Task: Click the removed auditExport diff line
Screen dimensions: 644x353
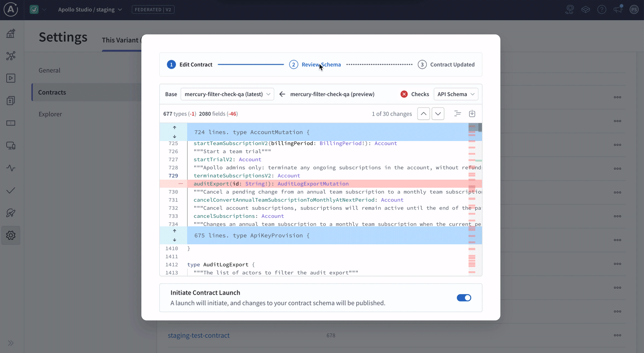Action: point(321,184)
